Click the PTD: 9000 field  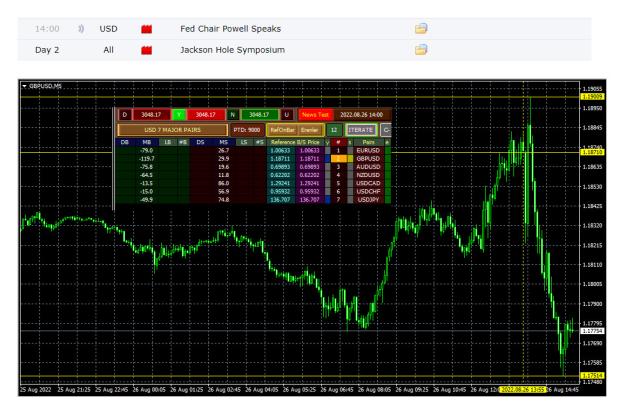247,130
